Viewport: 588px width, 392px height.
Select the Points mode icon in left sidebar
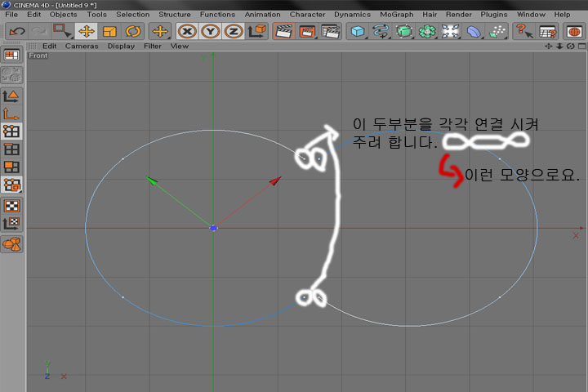pyautogui.click(x=12, y=131)
